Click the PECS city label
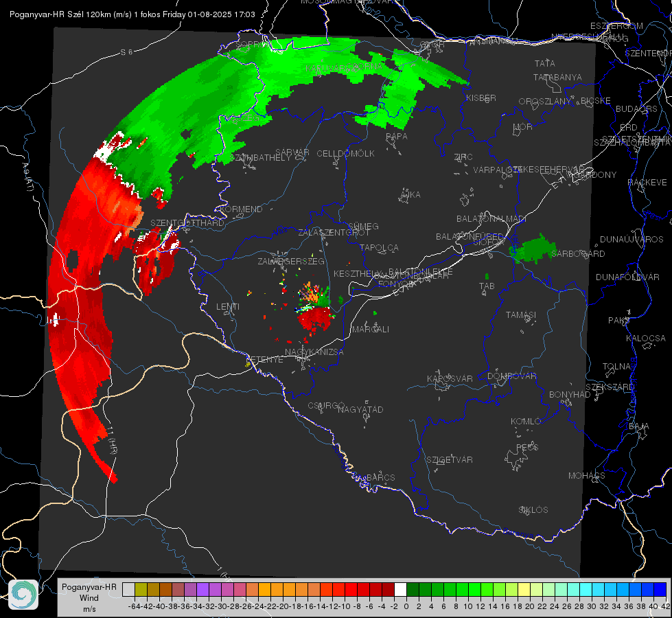672x618 pixels. pos(526,447)
